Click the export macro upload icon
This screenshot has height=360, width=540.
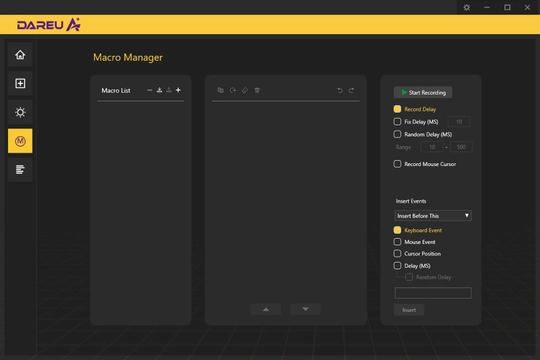(x=169, y=90)
